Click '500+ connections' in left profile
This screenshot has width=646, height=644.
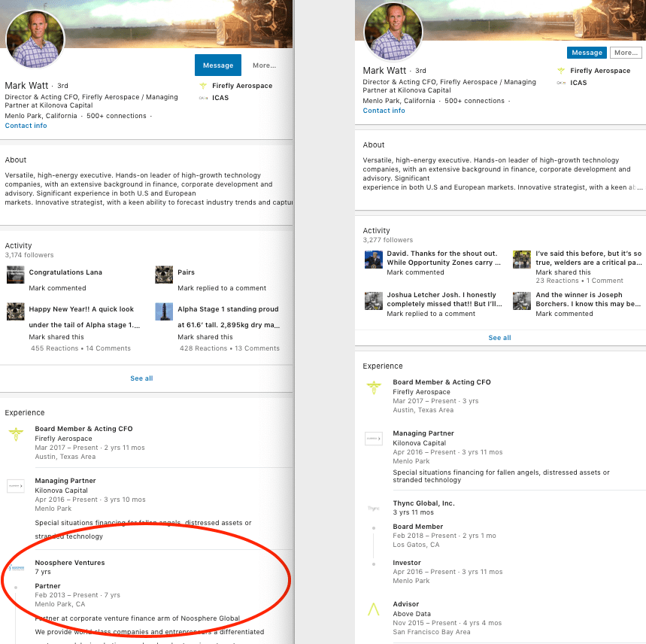(x=116, y=116)
